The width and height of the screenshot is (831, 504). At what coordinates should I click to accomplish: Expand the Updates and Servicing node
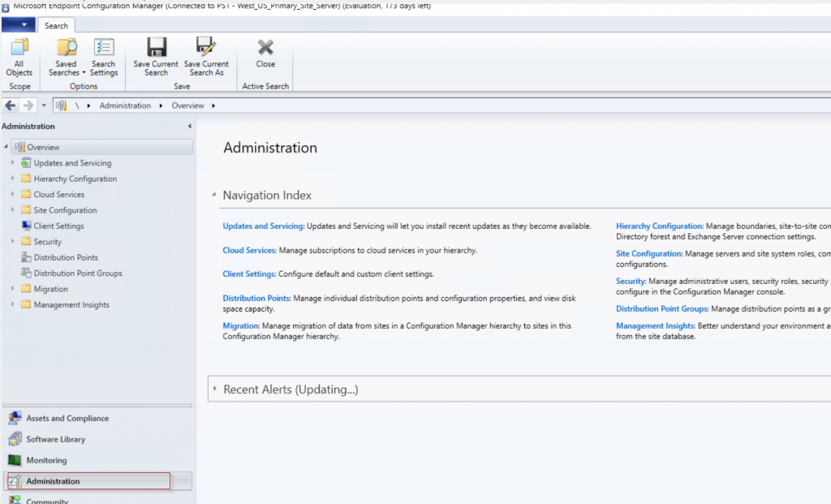[x=13, y=162]
